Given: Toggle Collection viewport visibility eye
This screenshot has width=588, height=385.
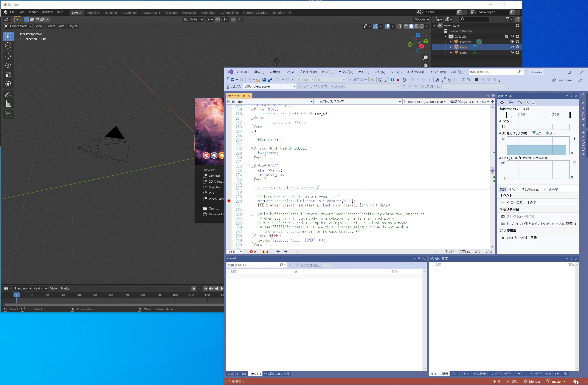Looking at the screenshot, I should [x=512, y=36].
